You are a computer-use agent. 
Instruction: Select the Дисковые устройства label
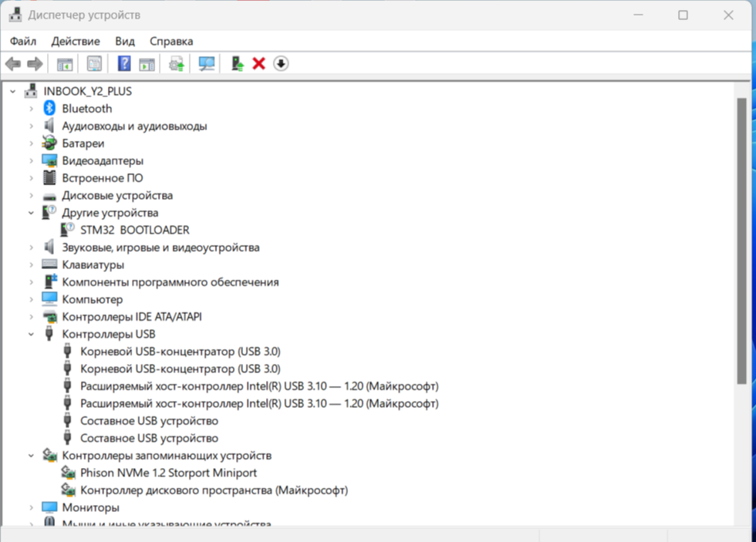pos(117,195)
